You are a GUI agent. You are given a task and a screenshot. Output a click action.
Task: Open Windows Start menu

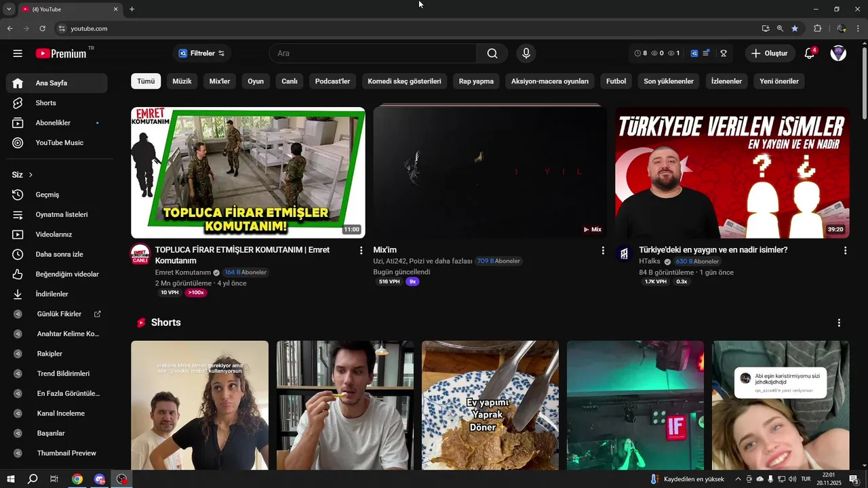pyautogui.click(x=11, y=479)
